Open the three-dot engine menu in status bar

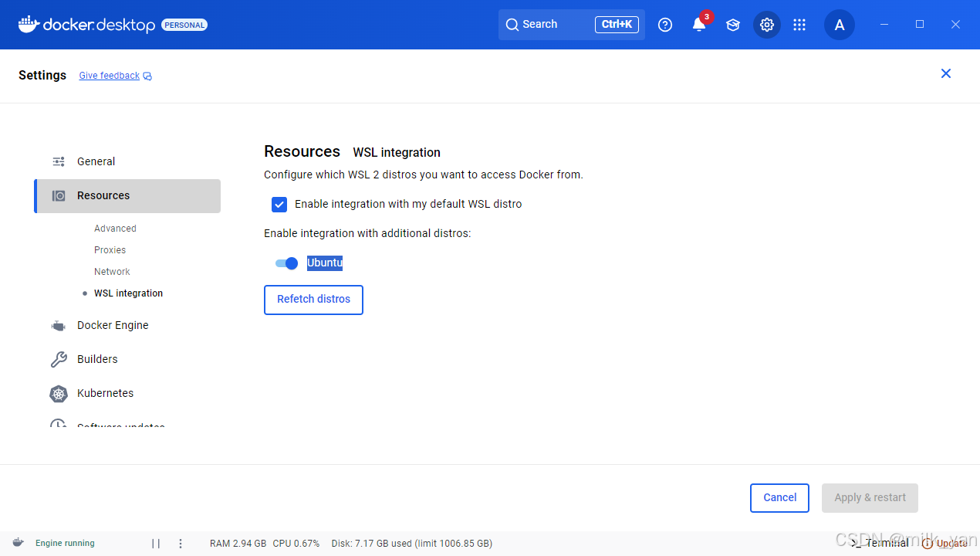[x=181, y=543]
